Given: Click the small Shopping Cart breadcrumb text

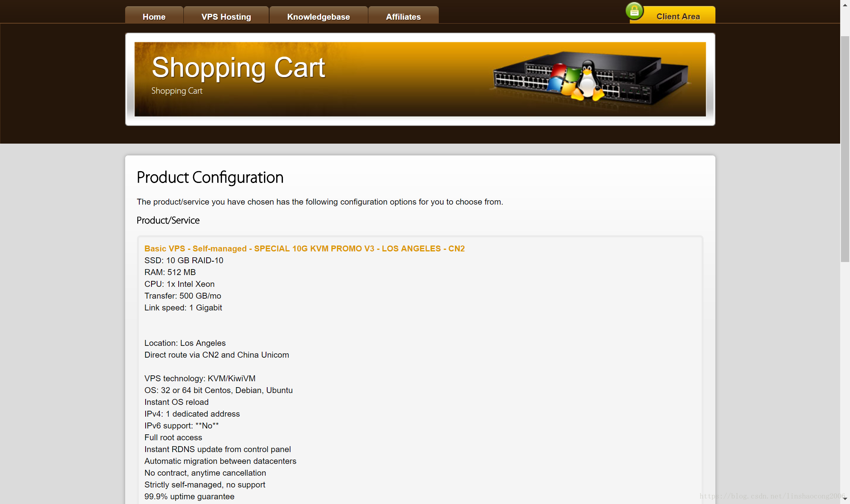Looking at the screenshot, I should point(177,91).
